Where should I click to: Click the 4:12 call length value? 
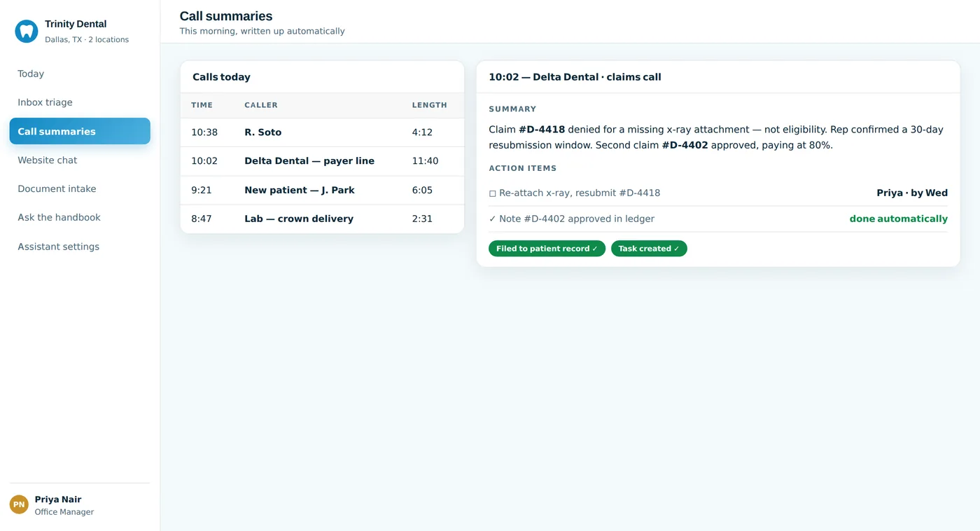point(422,132)
